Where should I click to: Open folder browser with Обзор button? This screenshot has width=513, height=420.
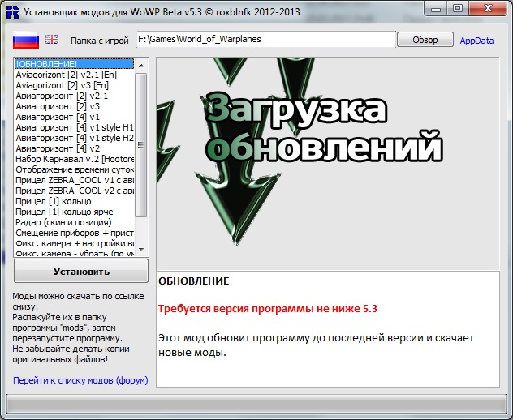425,40
